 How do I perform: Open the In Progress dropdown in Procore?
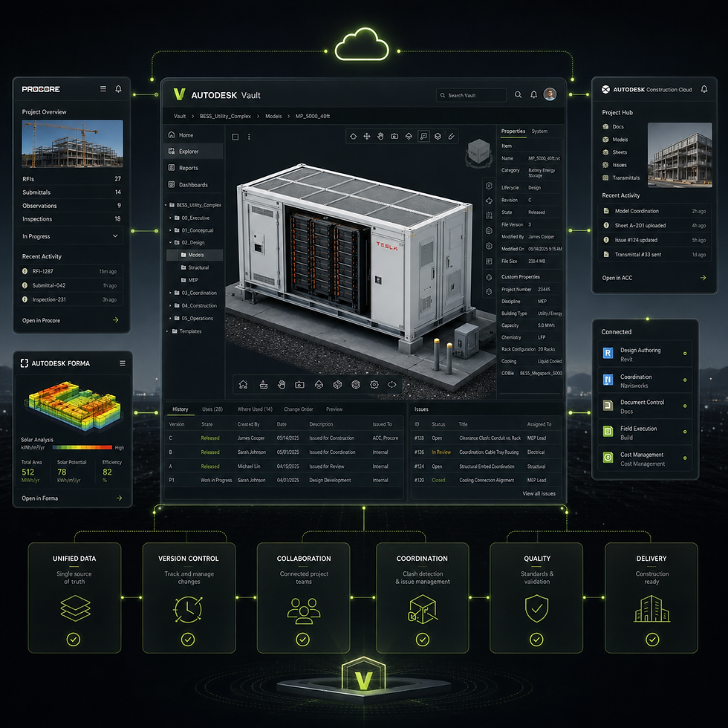(x=71, y=236)
